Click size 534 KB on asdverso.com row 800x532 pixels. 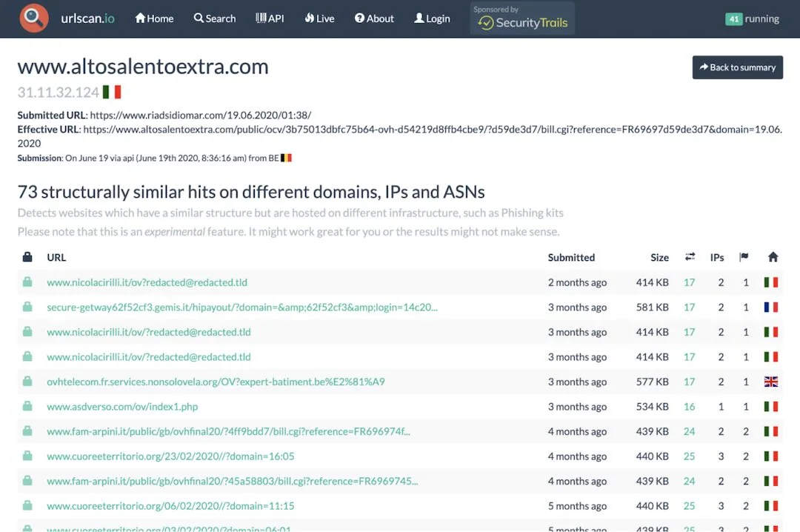click(652, 407)
